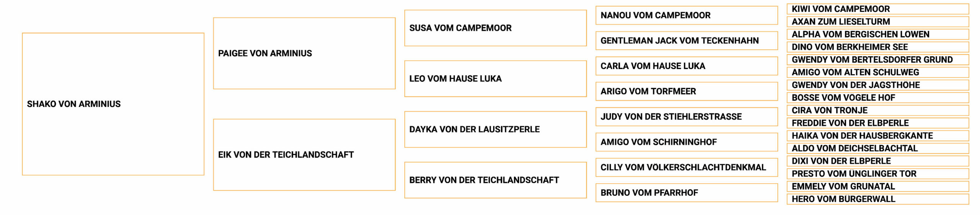
Task: Open BRUNO VOM PFARRHOF entry
Action: point(686,192)
